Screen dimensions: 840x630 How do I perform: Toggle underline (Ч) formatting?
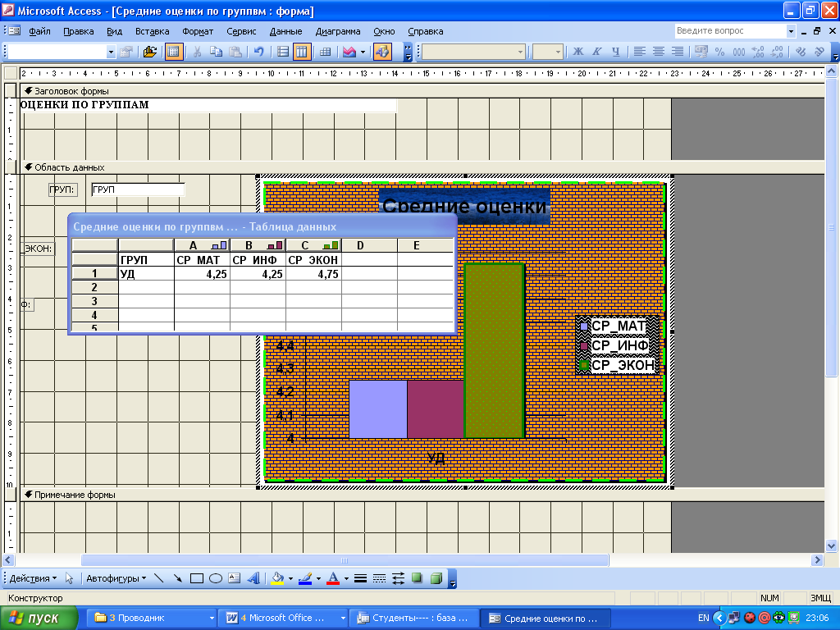coord(615,52)
